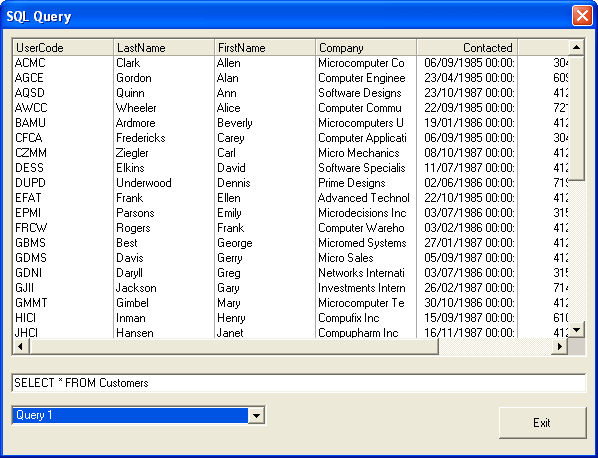Select the ACMC user code cell
598x458 pixels.
tap(30, 63)
